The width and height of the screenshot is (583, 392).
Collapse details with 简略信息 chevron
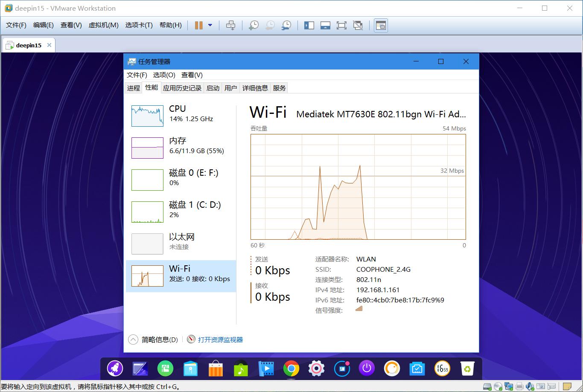coord(133,339)
